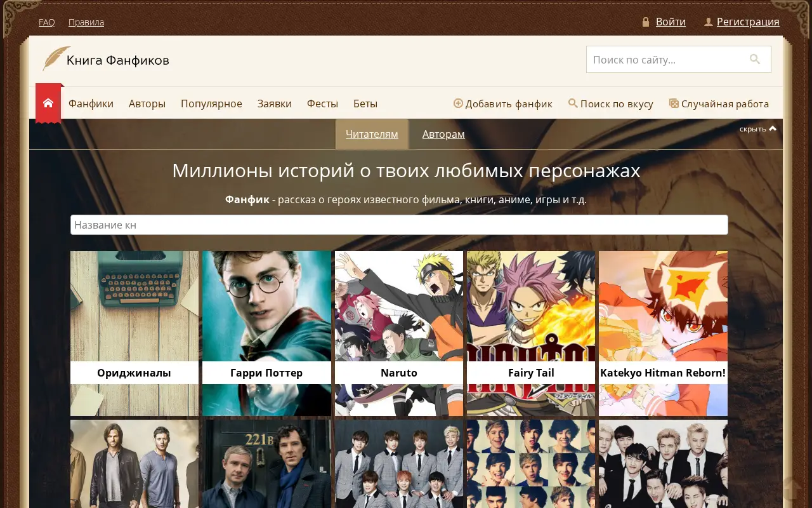Click the Книга Фанфиков site title
Viewport: 812px width, 508px height.
[118, 60]
